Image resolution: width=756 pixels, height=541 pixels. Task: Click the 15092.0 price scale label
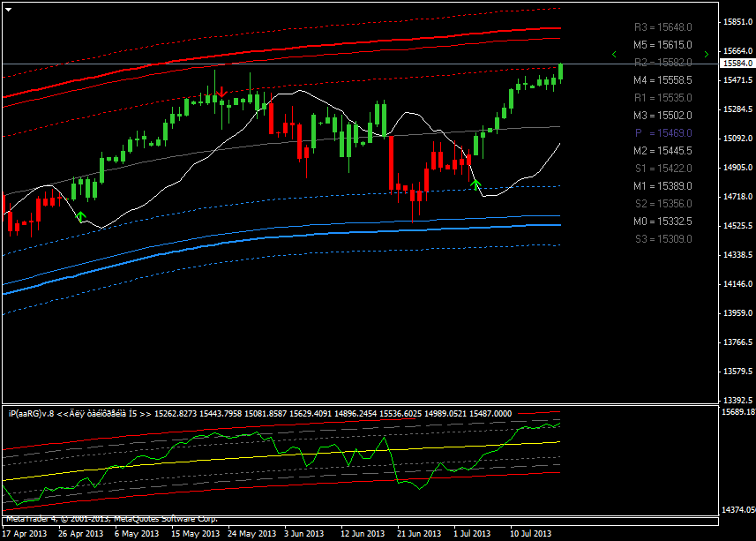coord(737,139)
